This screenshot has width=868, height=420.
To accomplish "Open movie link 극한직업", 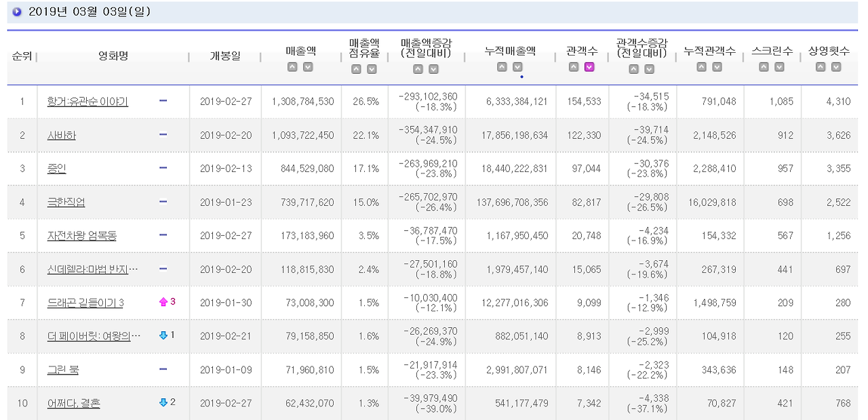I will pyautogui.click(x=66, y=203).
